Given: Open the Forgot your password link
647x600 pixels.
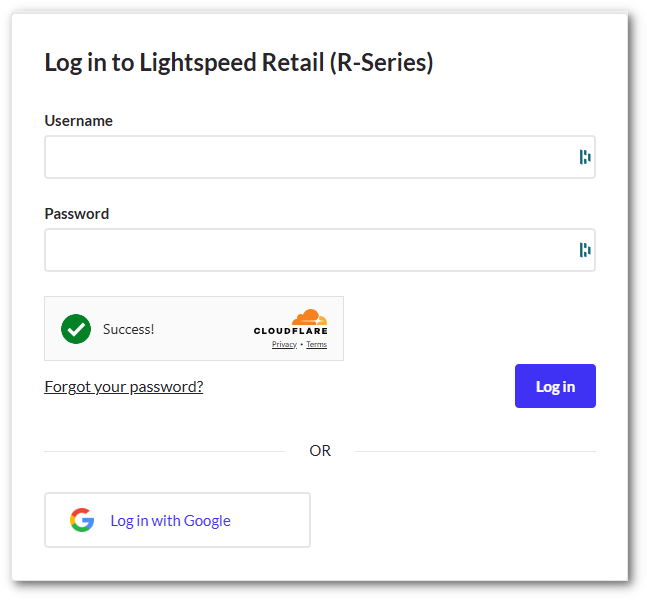Looking at the screenshot, I should 124,386.
